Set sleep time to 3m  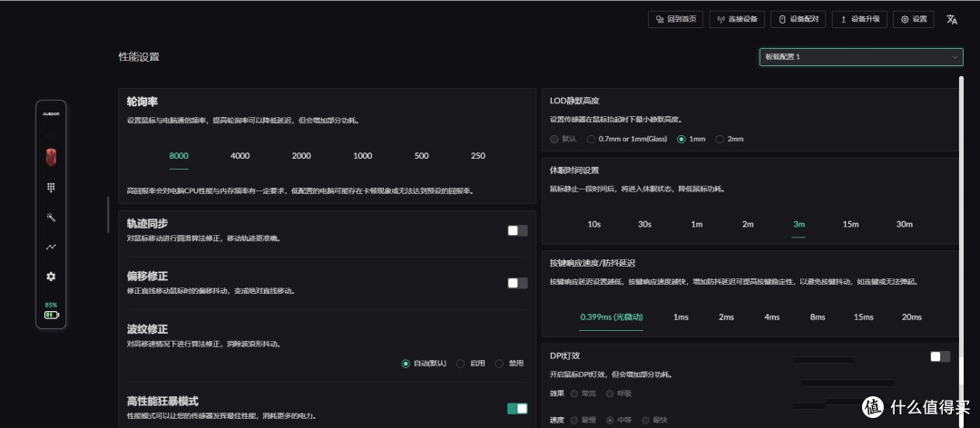tap(799, 224)
